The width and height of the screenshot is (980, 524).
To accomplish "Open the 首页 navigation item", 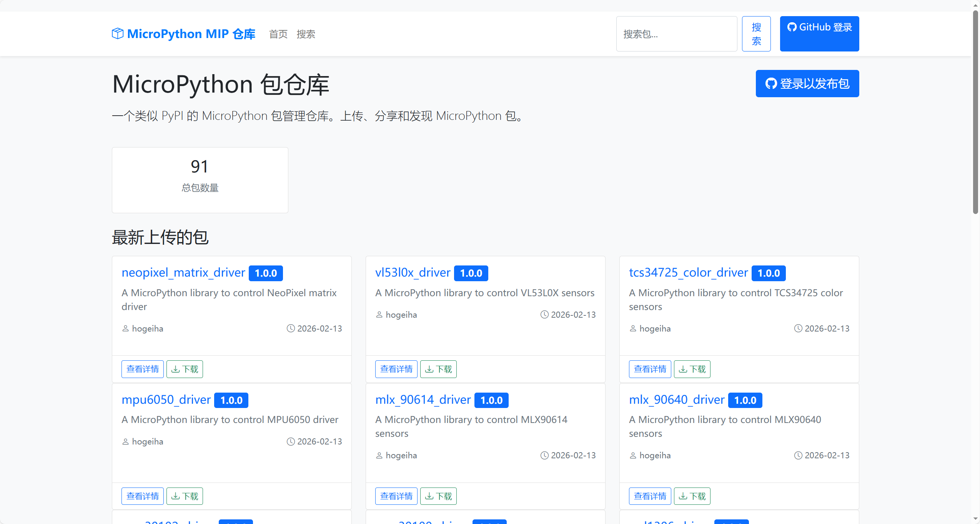I will click(x=278, y=34).
